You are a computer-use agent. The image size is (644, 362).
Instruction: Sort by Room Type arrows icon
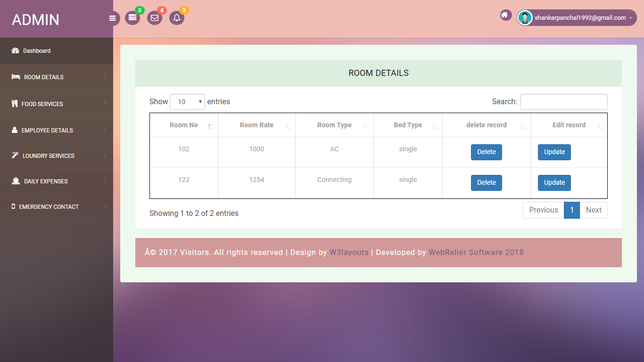(366, 127)
